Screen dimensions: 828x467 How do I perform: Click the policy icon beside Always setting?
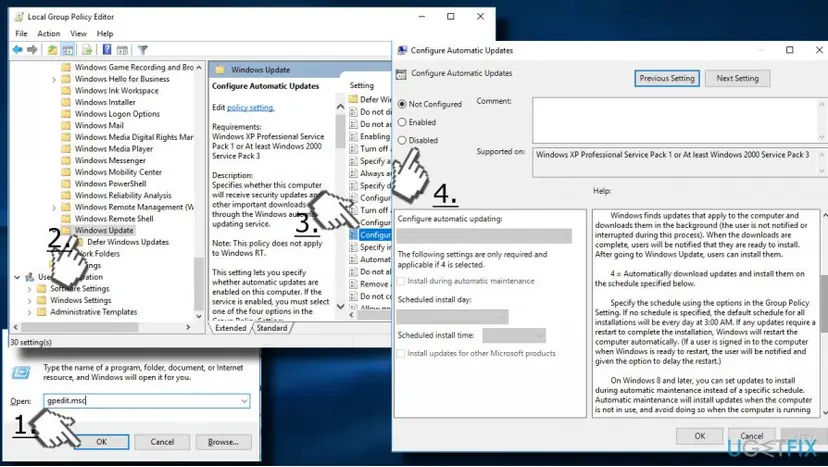pos(353,173)
